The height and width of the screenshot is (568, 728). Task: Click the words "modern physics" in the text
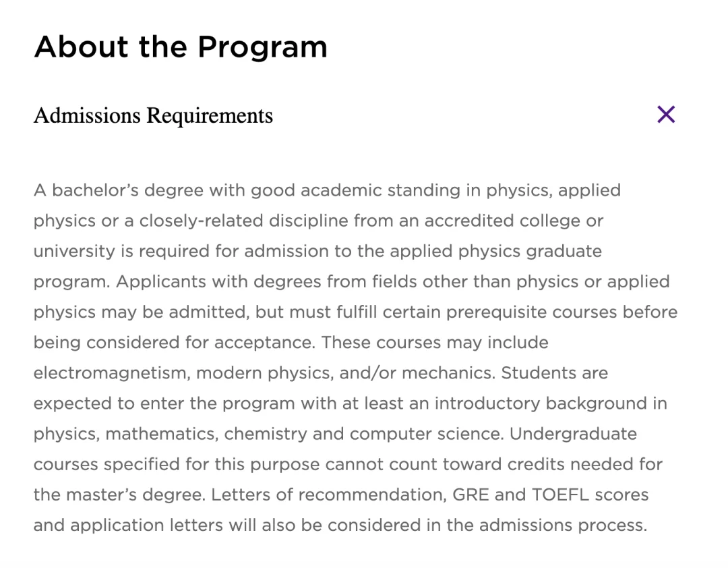tap(264, 373)
